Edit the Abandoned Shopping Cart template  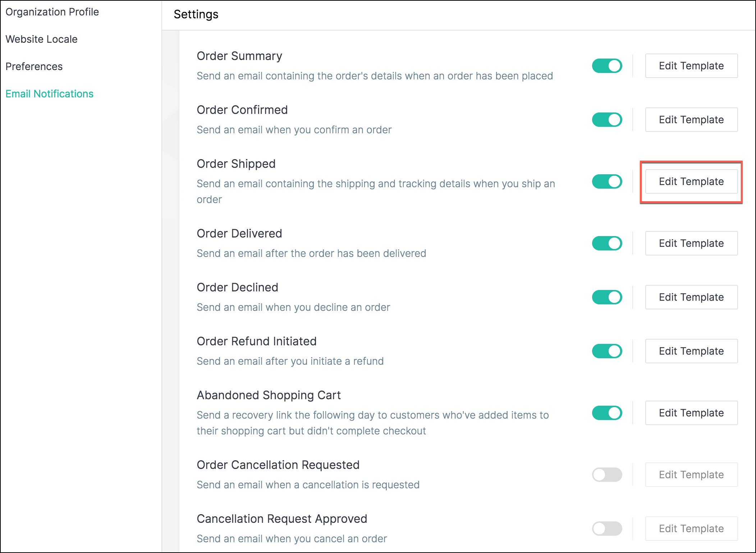pos(691,413)
